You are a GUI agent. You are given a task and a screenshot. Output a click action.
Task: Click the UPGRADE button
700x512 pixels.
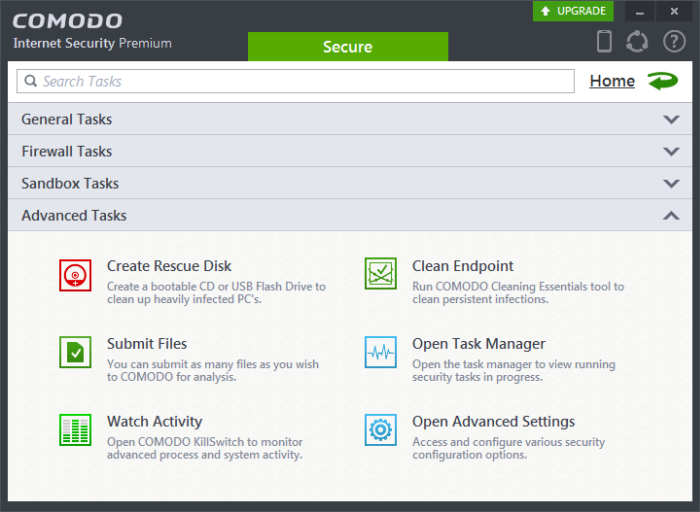tap(573, 11)
